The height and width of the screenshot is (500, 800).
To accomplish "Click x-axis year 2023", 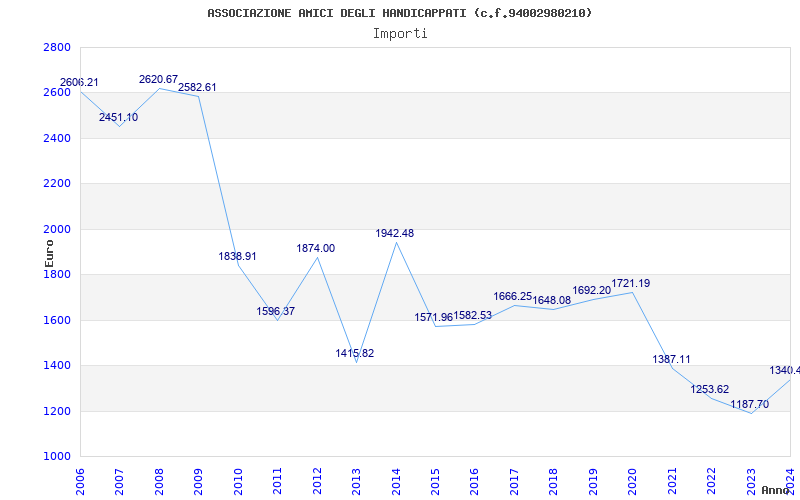I will click(x=751, y=481).
